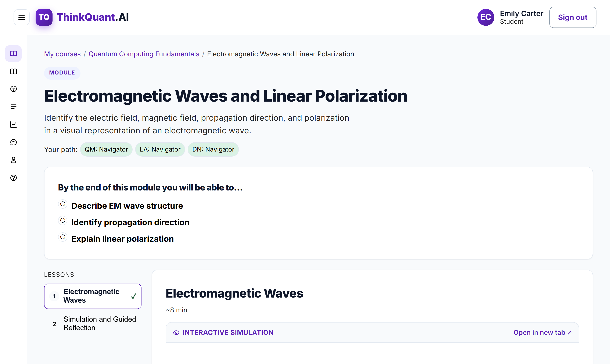Click the lesson 1 number badge
The width and height of the screenshot is (610, 364).
pos(54,296)
